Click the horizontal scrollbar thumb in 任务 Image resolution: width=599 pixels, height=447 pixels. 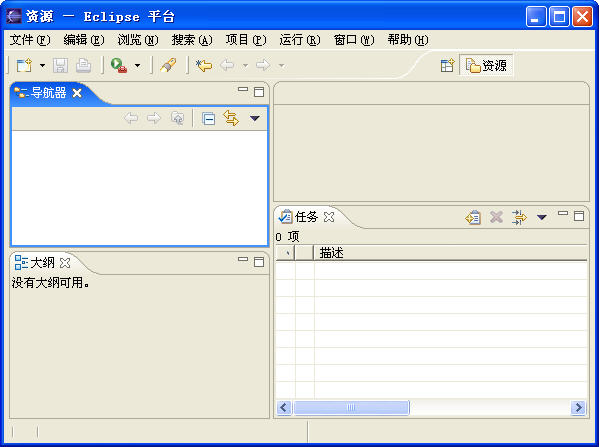pyautogui.click(x=351, y=408)
